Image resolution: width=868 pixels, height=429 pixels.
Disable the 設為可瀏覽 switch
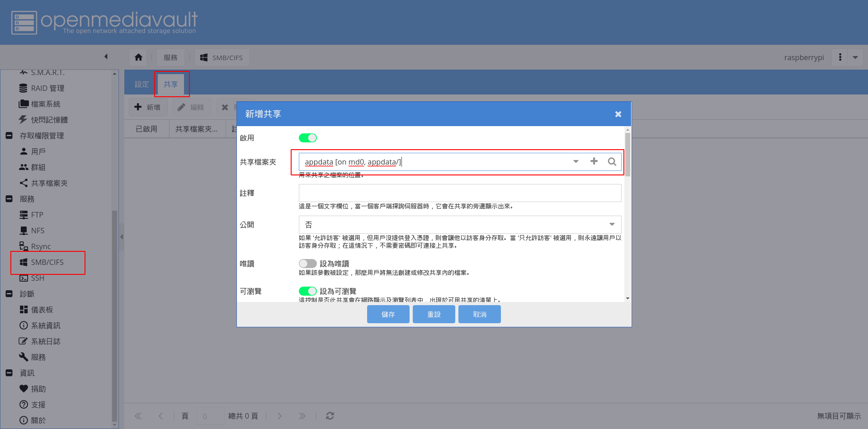coord(308,291)
